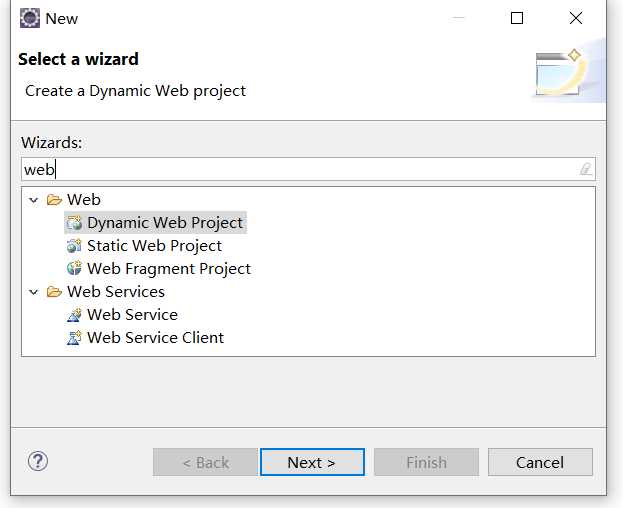Click the Web Service Client icon
The height and width of the screenshot is (508, 623).
pos(74,338)
